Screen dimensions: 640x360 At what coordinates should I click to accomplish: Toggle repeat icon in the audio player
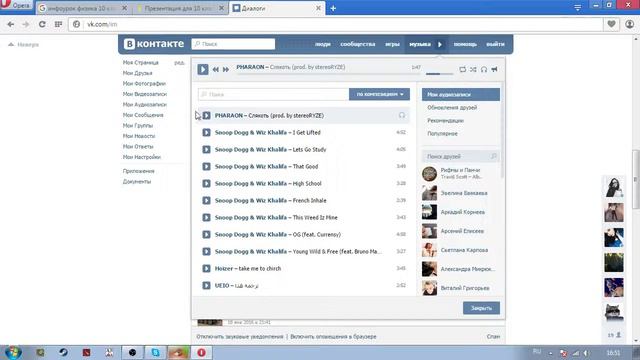click(462, 70)
